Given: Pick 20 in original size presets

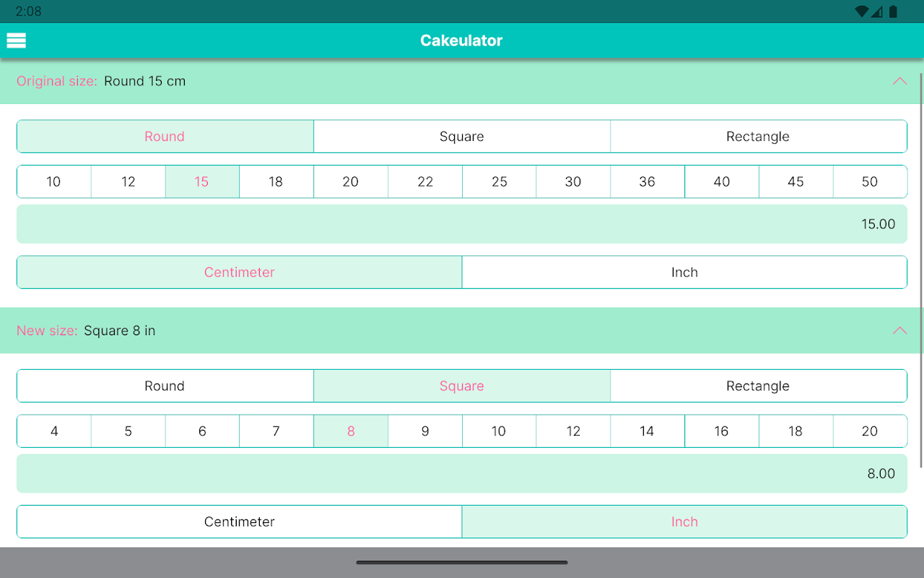Looking at the screenshot, I should tap(351, 181).
